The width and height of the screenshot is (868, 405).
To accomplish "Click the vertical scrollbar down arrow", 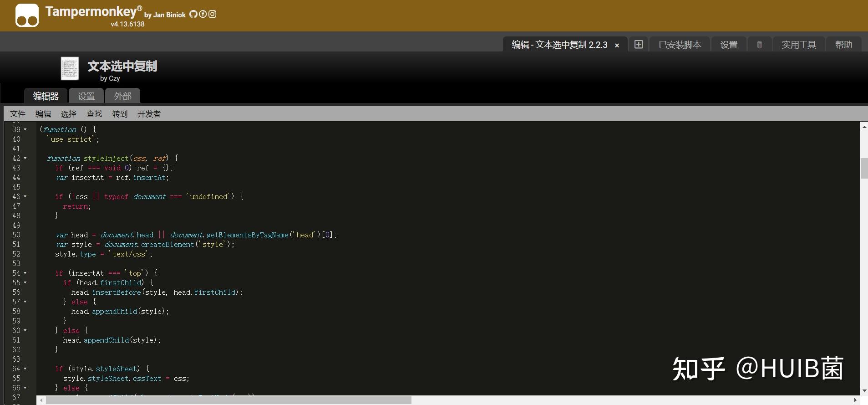I will tap(864, 391).
